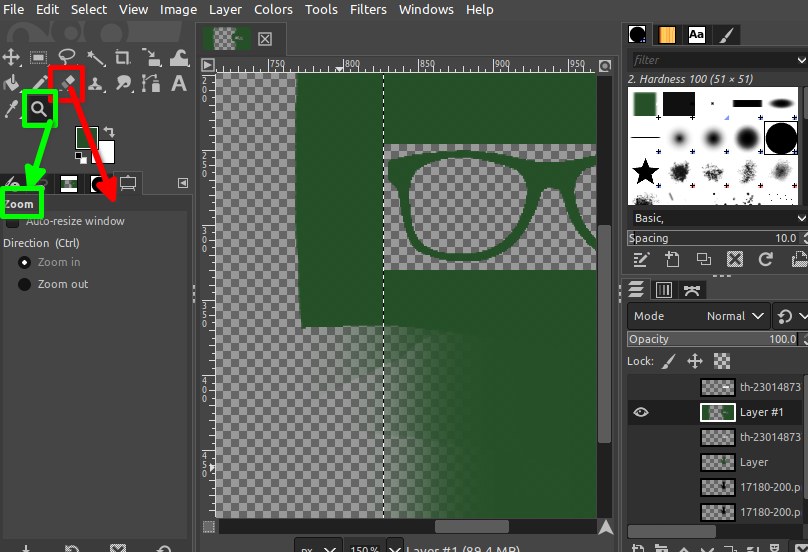Open the Filters menu
The width and height of the screenshot is (808, 552).
tap(368, 10)
